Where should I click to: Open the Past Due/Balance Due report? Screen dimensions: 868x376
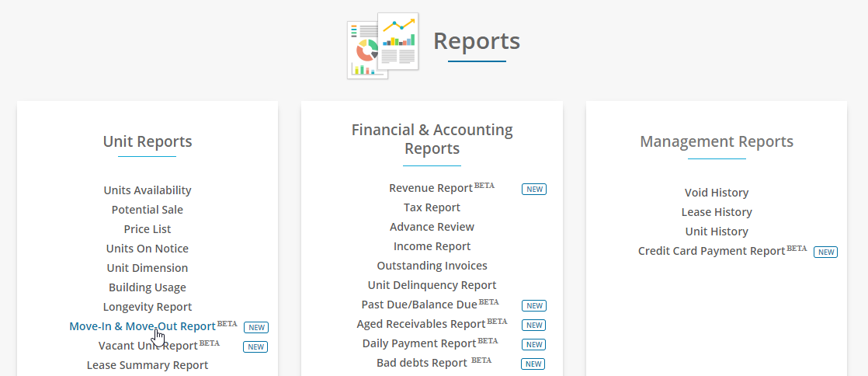point(419,304)
